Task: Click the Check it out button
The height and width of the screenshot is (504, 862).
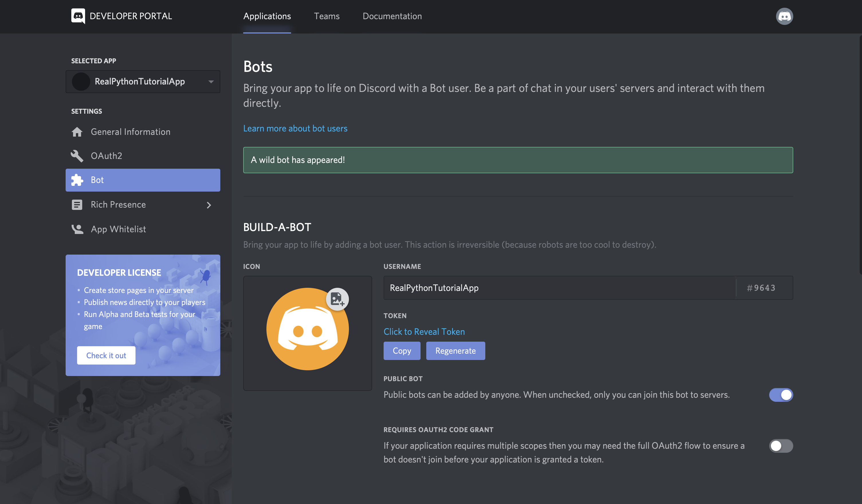Action: (x=106, y=355)
